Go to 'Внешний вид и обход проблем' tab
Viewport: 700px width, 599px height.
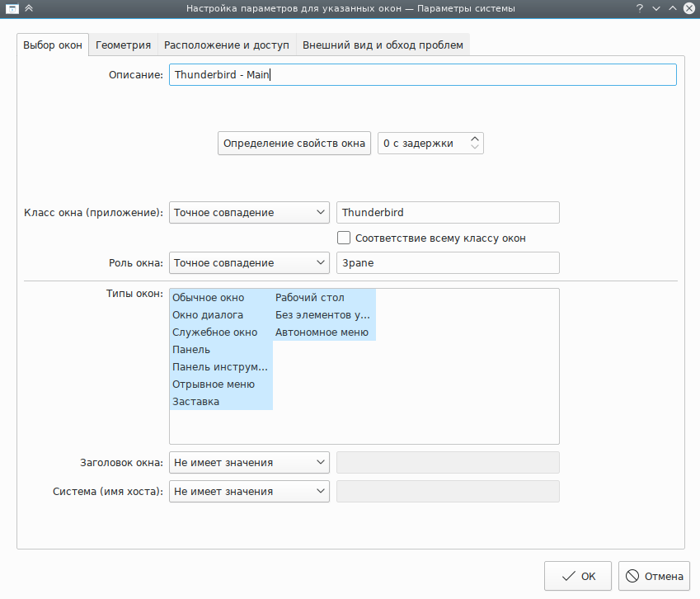tap(383, 45)
